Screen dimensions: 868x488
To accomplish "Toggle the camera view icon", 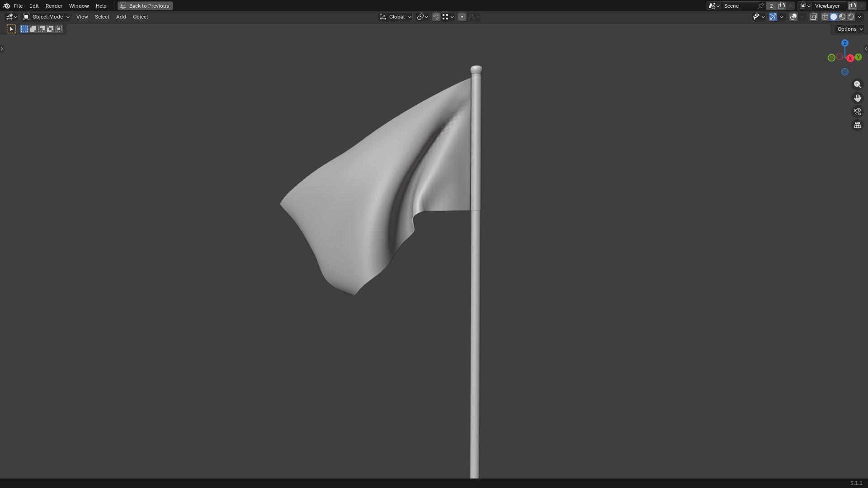I will click(858, 112).
